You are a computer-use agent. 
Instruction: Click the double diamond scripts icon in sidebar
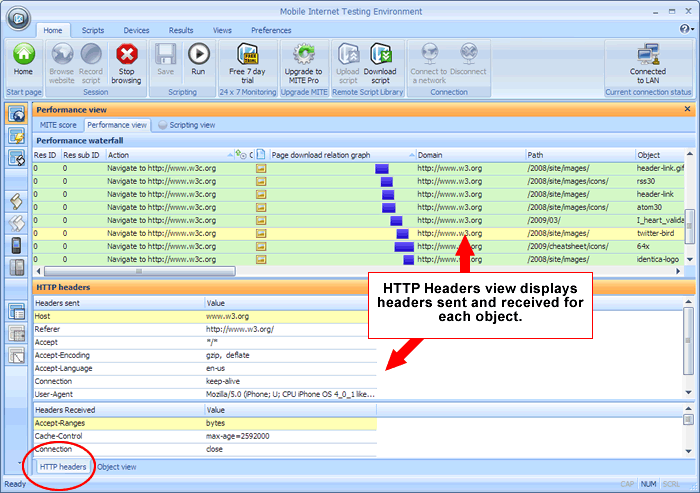tap(17, 223)
